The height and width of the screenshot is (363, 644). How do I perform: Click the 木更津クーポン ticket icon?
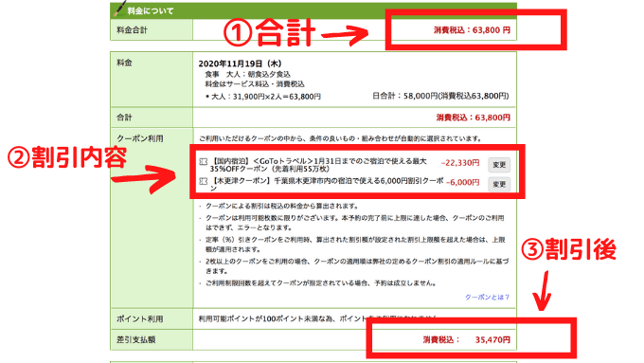pos(204,181)
